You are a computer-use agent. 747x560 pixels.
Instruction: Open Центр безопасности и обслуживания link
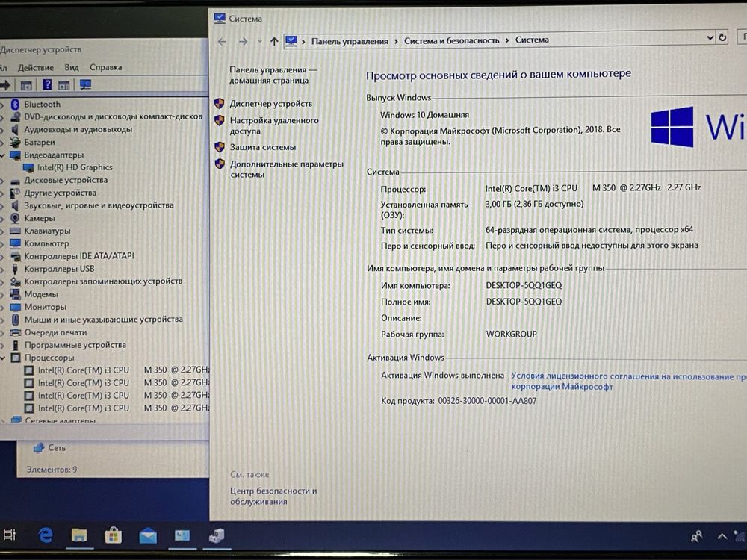tap(273, 496)
